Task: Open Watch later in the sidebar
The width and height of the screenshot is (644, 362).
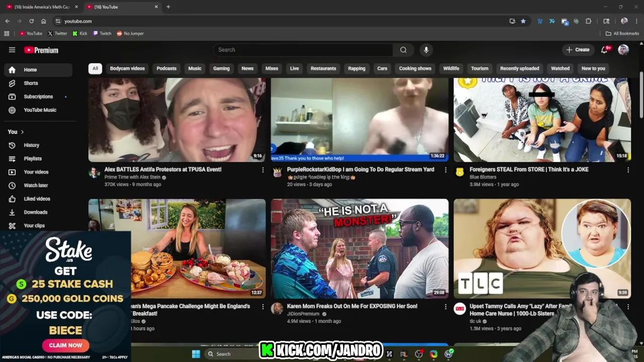Action: tap(38, 186)
